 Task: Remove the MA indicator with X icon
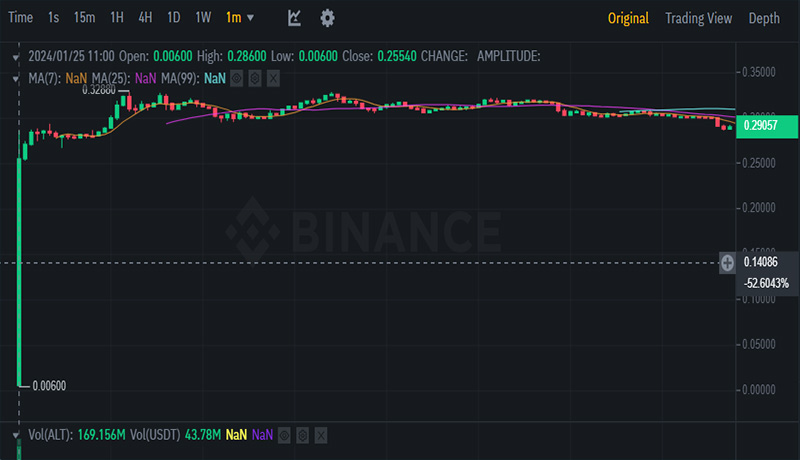(273, 79)
